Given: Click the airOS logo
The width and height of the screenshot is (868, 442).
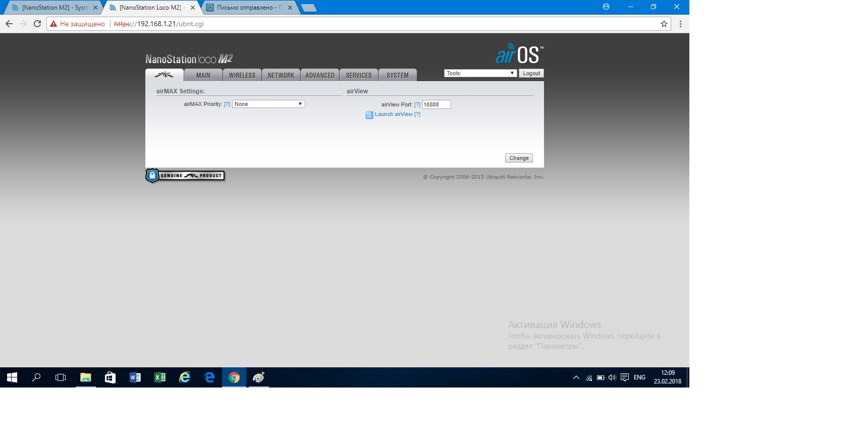Looking at the screenshot, I should tap(519, 53).
